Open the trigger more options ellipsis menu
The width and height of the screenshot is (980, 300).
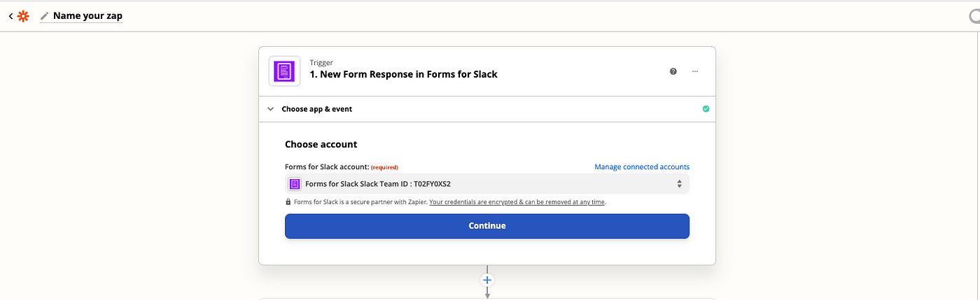[x=695, y=71]
